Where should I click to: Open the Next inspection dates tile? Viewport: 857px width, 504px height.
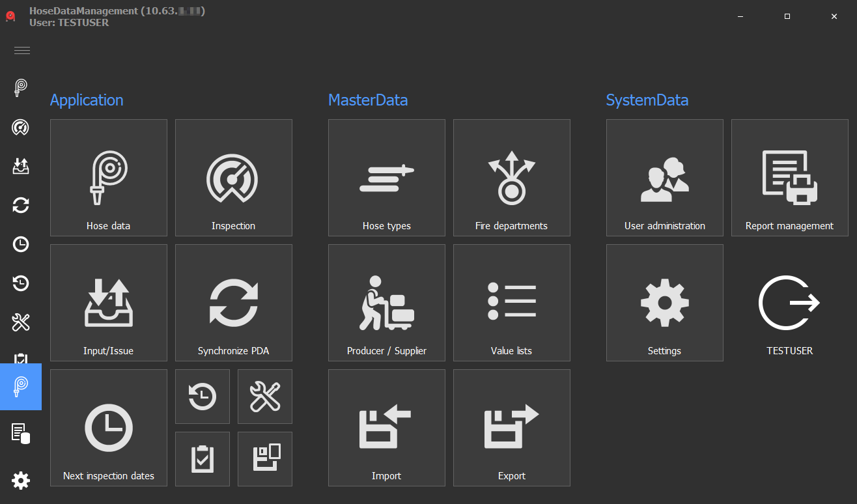tap(109, 427)
